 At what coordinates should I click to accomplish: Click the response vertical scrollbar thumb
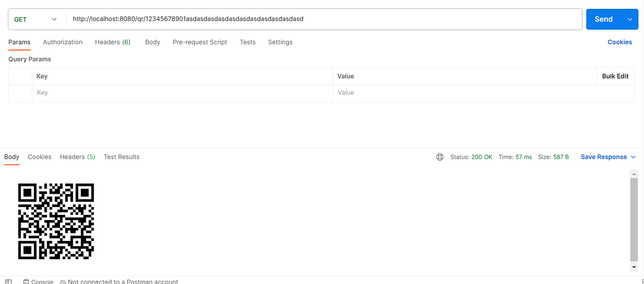[634, 220]
